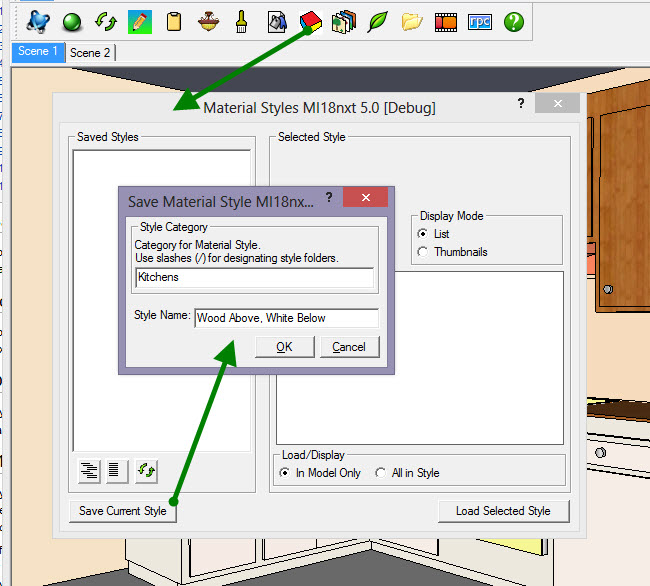Screen dimensions: 650x586
Task: Open the pencil edit tool in the toolbar
Action: pos(140,20)
